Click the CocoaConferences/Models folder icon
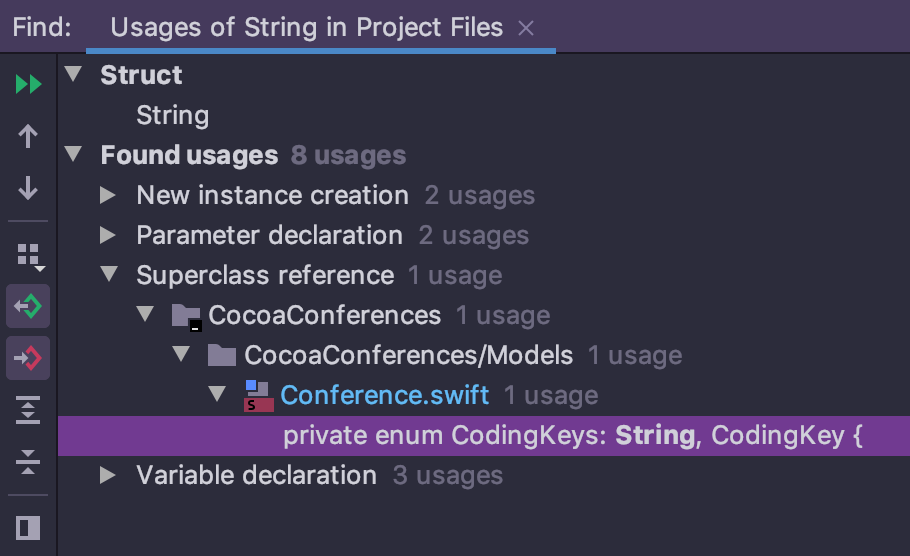The height and width of the screenshot is (556, 910). 223,356
